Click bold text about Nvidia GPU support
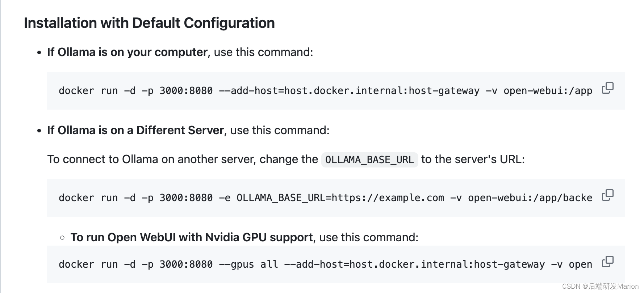The height and width of the screenshot is (293, 644). [x=192, y=237]
